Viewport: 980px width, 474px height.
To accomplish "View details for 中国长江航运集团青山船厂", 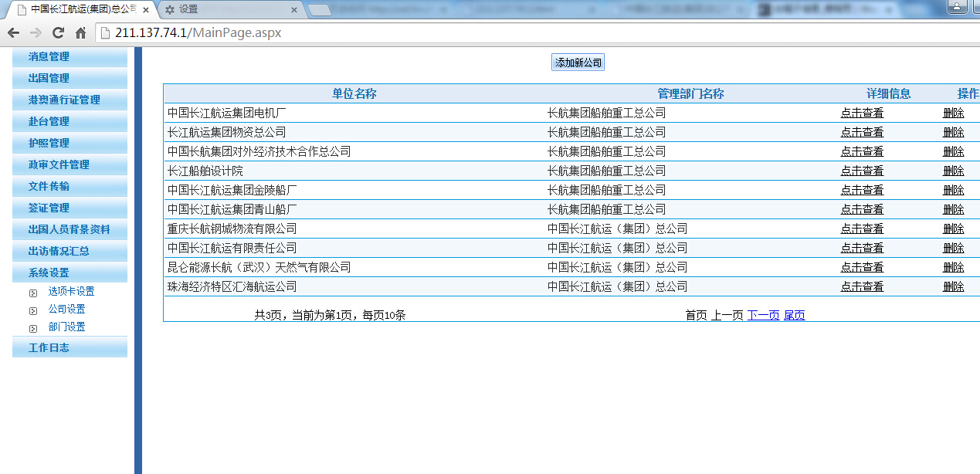I will click(862, 209).
